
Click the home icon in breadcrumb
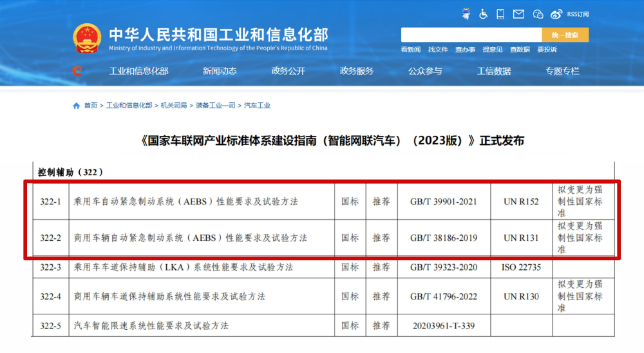pyautogui.click(x=76, y=106)
